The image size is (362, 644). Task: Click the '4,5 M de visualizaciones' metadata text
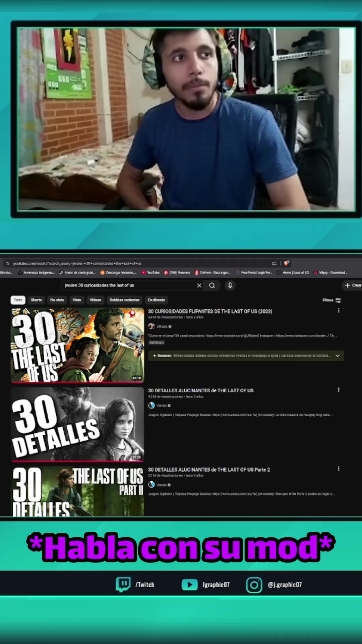point(166,396)
